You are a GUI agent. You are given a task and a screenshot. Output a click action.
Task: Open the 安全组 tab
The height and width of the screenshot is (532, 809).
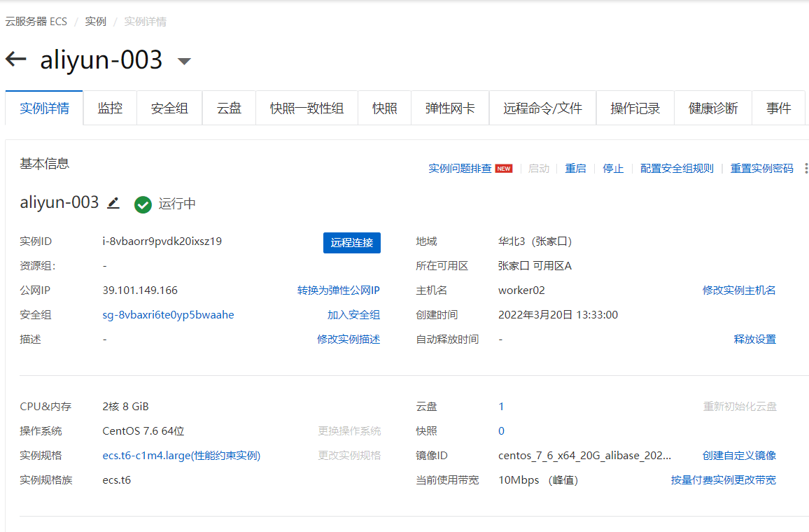(169, 108)
